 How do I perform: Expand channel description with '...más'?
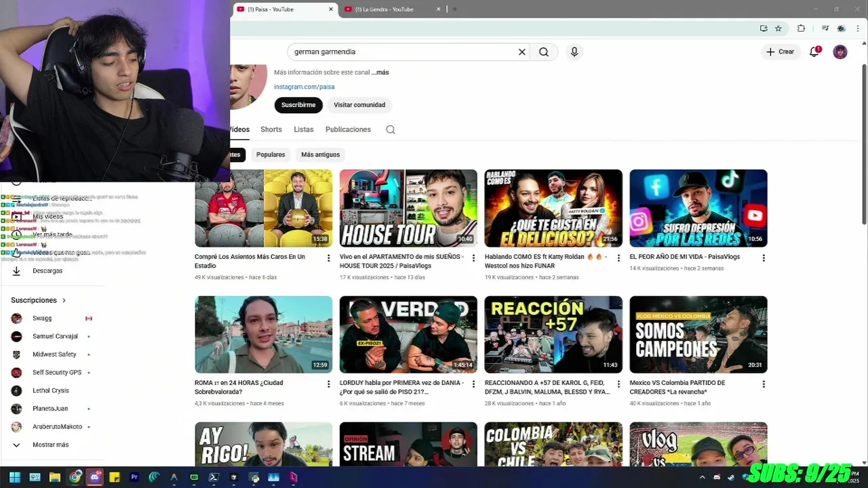(x=380, y=73)
